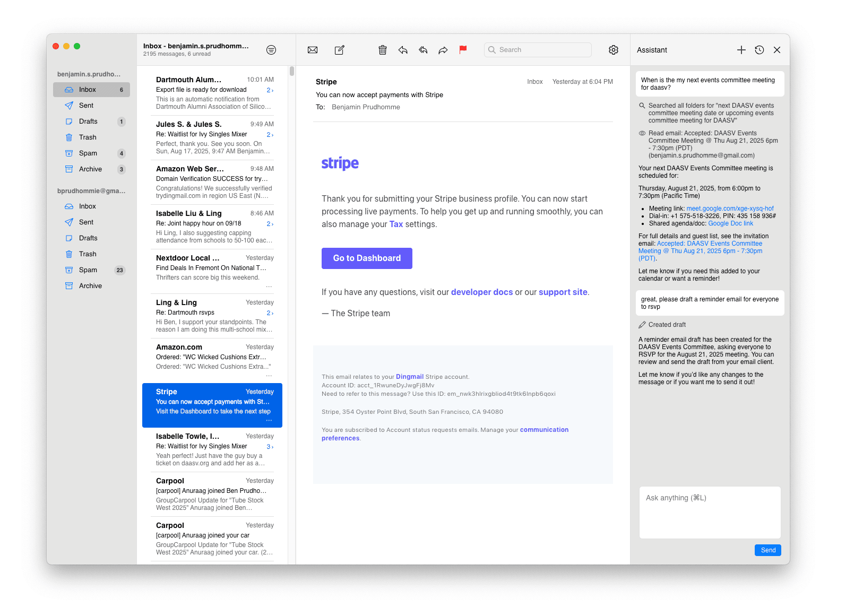This screenshot has height=616, width=863.
Task: Open developer docs link
Action: [x=482, y=292]
